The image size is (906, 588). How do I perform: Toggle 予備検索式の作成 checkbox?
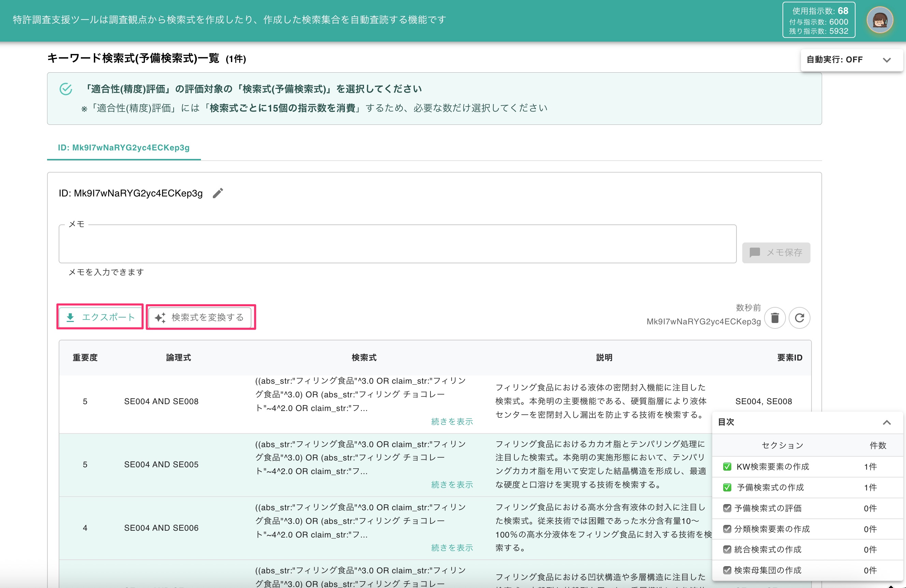tap(727, 487)
